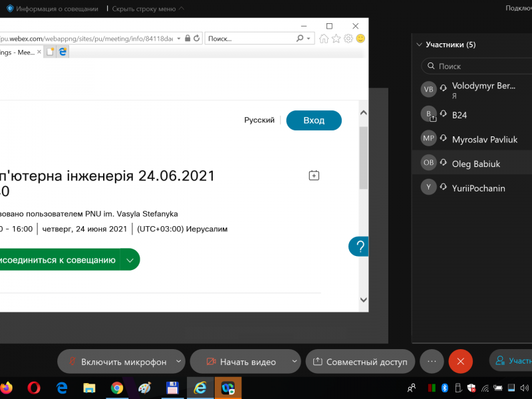This screenshot has height=399, width=532.
Task: Click the Совместный доступ button
Action: [360, 362]
